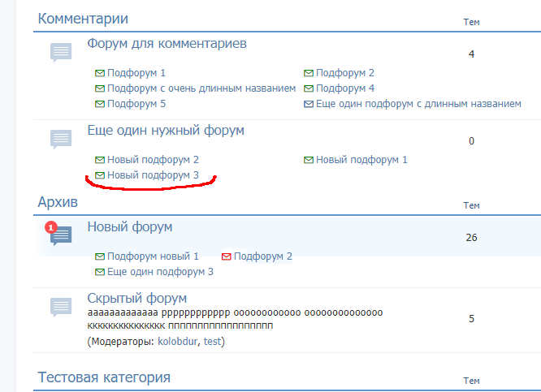Open Новый подфорум 3
541x392 pixels.
pyautogui.click(x=153, y=175)
